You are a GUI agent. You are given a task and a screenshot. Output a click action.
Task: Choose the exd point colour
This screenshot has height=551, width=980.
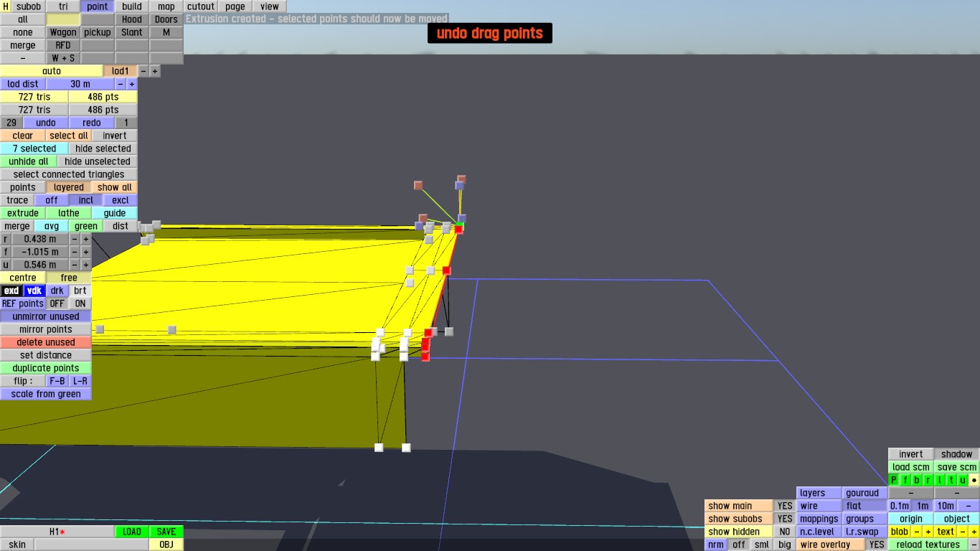point(11,291)
